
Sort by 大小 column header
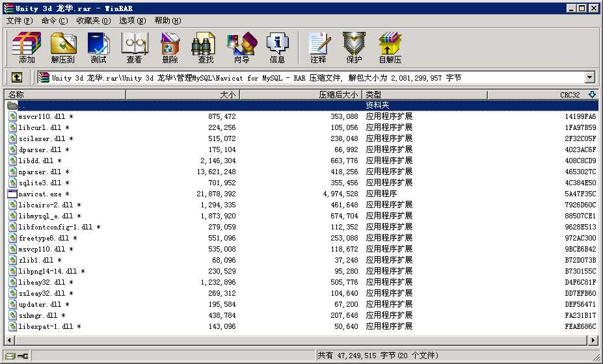(183, 94)
